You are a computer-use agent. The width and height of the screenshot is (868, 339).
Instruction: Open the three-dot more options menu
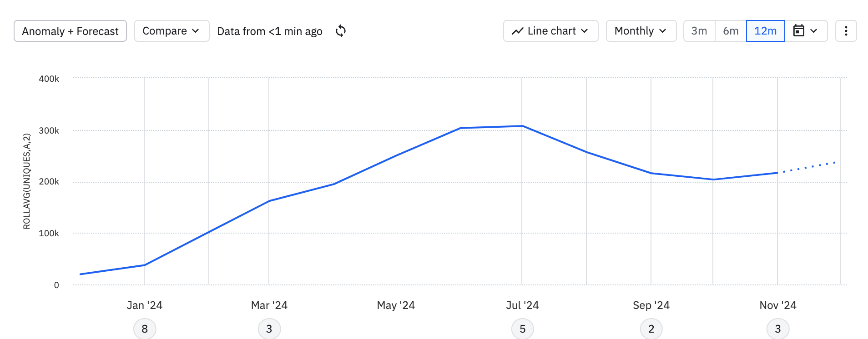coord(846,31)
